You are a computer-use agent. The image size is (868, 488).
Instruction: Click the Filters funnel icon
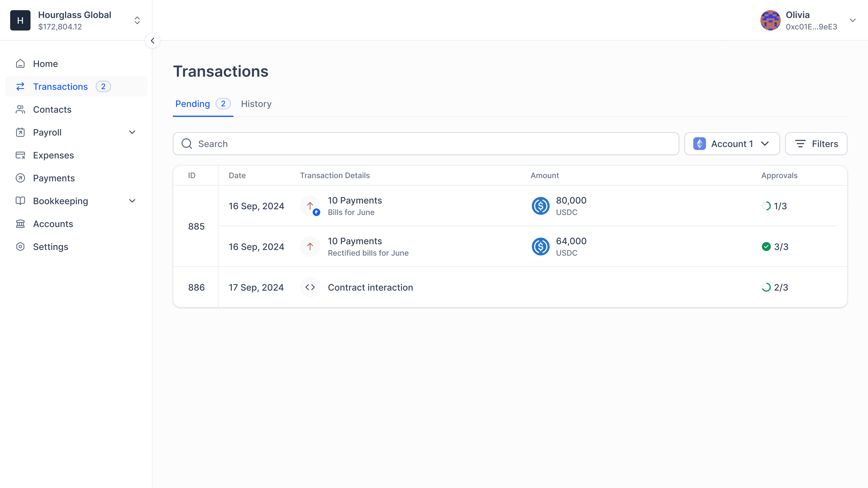click(x=801, y=144)
